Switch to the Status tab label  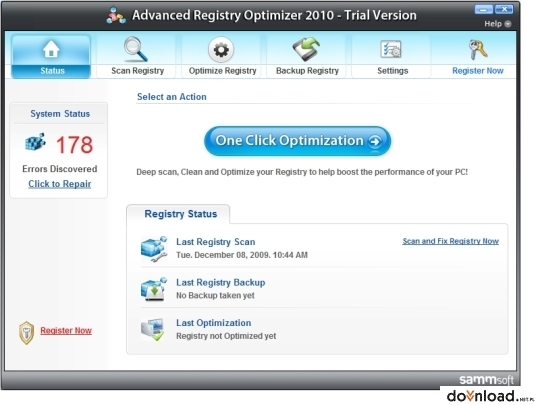pos(52,71)
